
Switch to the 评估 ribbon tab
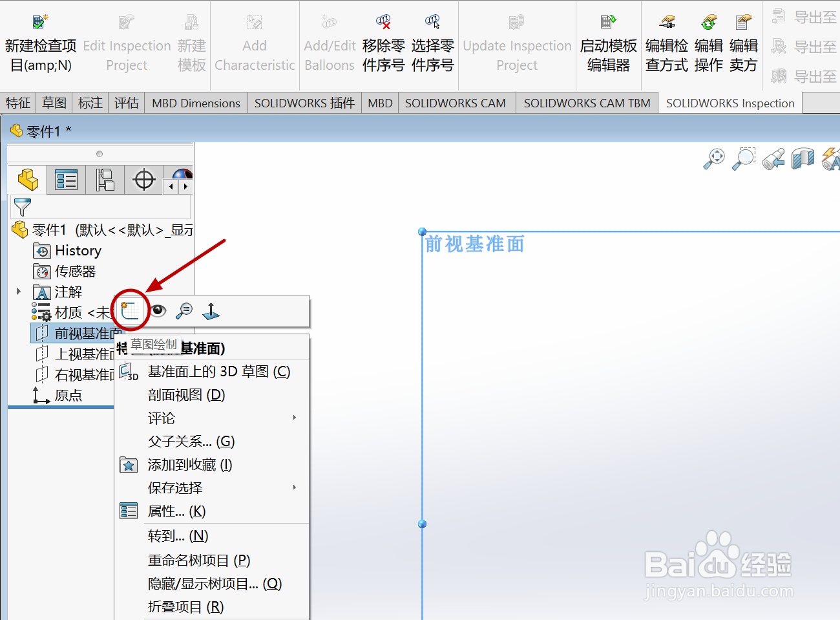[127, 103]
